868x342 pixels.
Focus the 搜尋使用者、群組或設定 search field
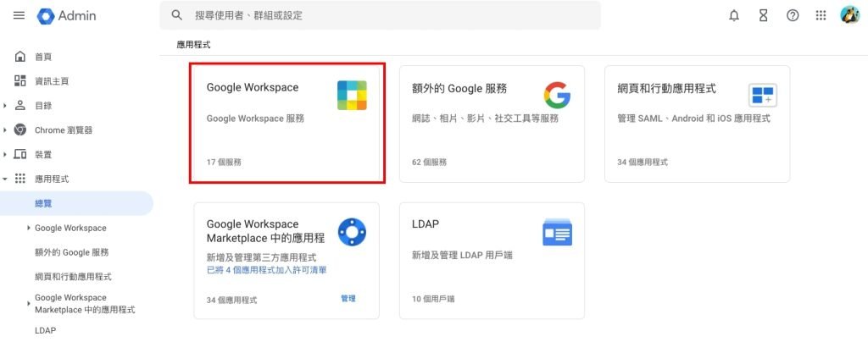tap(381, 15)
